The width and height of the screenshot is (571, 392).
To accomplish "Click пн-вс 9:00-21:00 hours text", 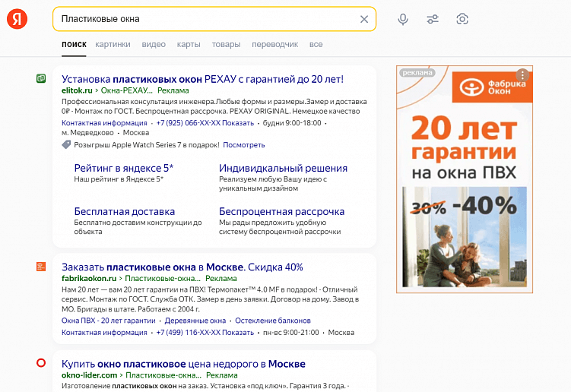I will [x=291, y=332].
